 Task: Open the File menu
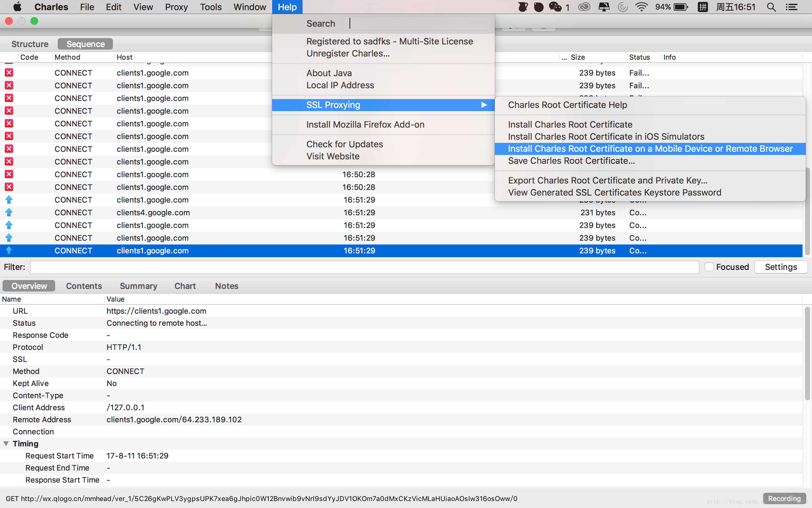[87, 7]
